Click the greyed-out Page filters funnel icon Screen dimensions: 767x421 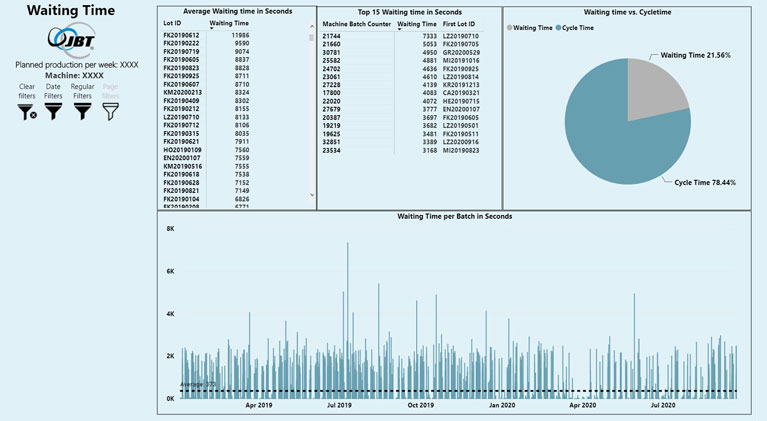pyautogui.click(x=110, y=112)
